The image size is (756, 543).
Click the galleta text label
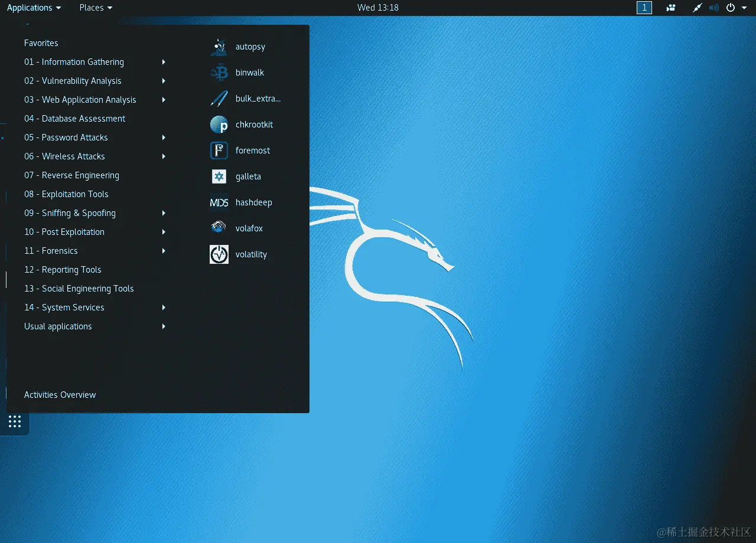[x=248, y=176]
